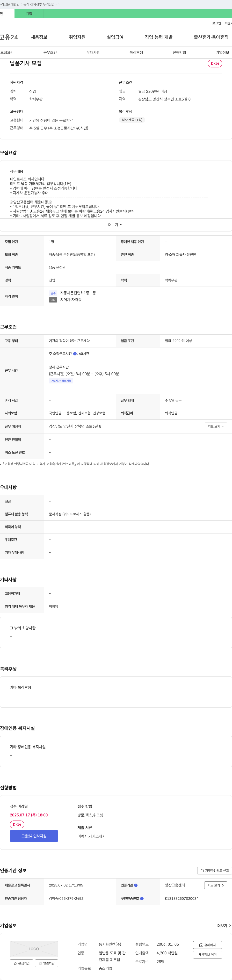Image resolution: width=232 pixels, height=980 pixels.
Task: Open 실업급여 main menu
Action: pyautogui.click(x=115, y=37)
